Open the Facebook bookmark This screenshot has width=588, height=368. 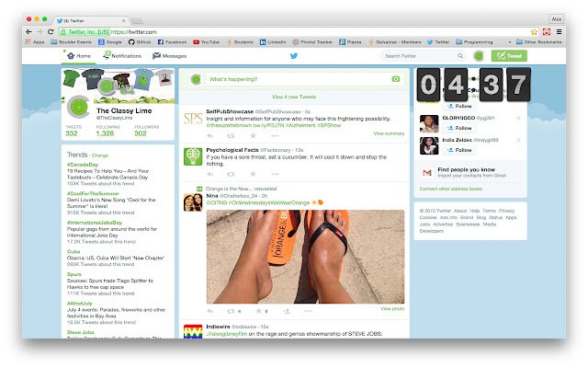point(172,42)
